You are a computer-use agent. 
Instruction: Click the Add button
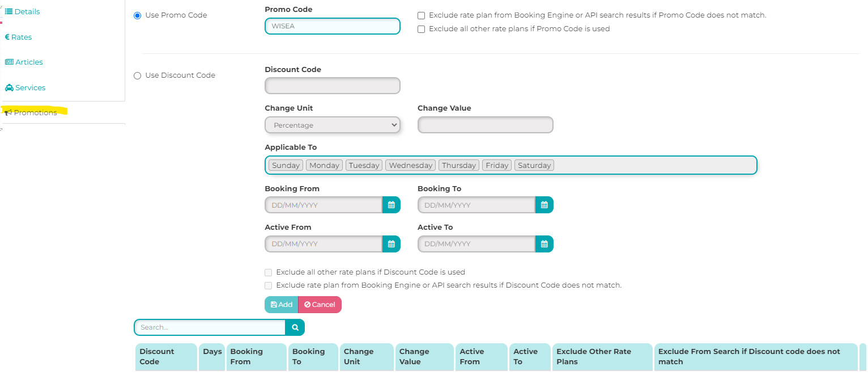(x=281, y=305)
